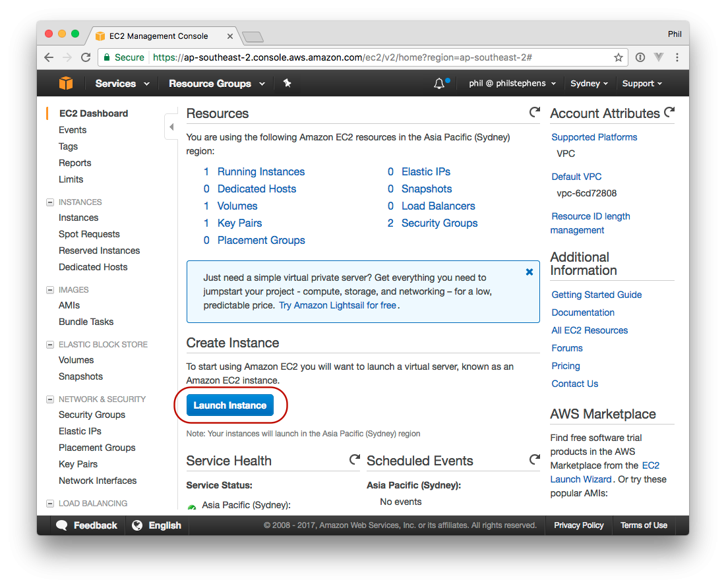Collapse the NETWORK & SECURITY section
The height and width of the screenshot is (588, 726).
(x=50, y=399)
